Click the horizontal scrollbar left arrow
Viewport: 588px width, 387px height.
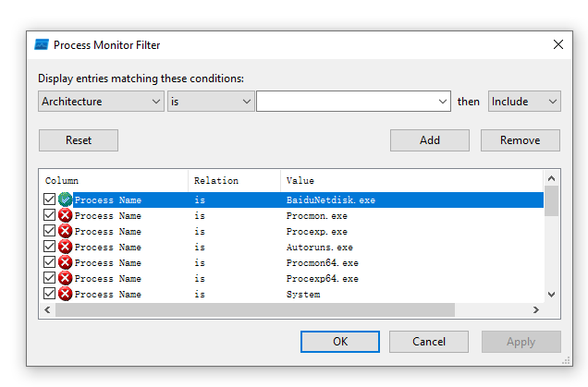[x=47, y=309]
